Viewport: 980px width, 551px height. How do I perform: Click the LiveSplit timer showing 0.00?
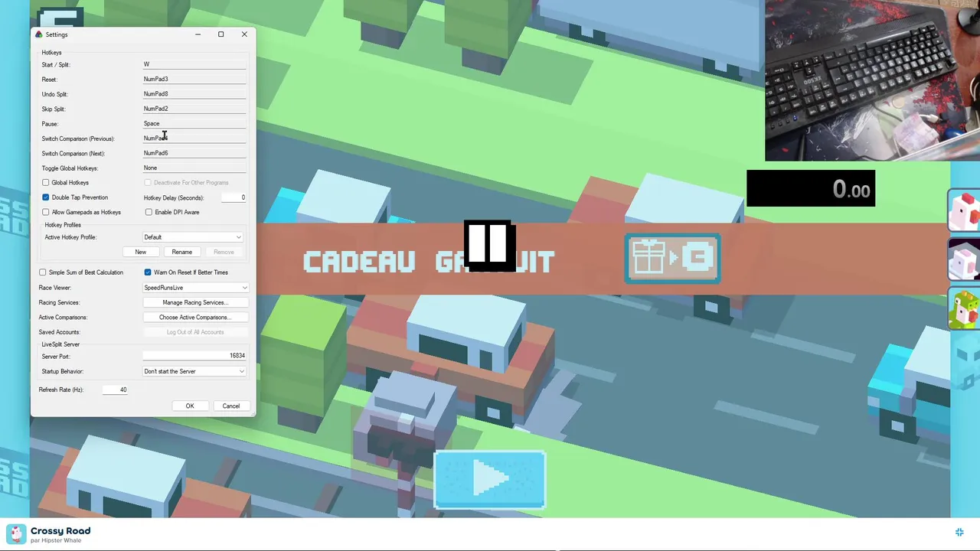click(x=811, y=188)
